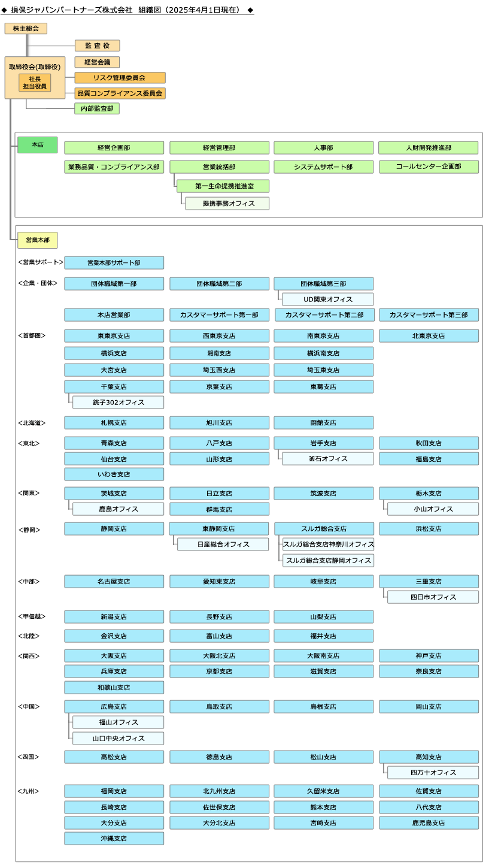Select the 千葉支店 box
This screenshot has width=492, height=868.
click(x=114, y=387)
